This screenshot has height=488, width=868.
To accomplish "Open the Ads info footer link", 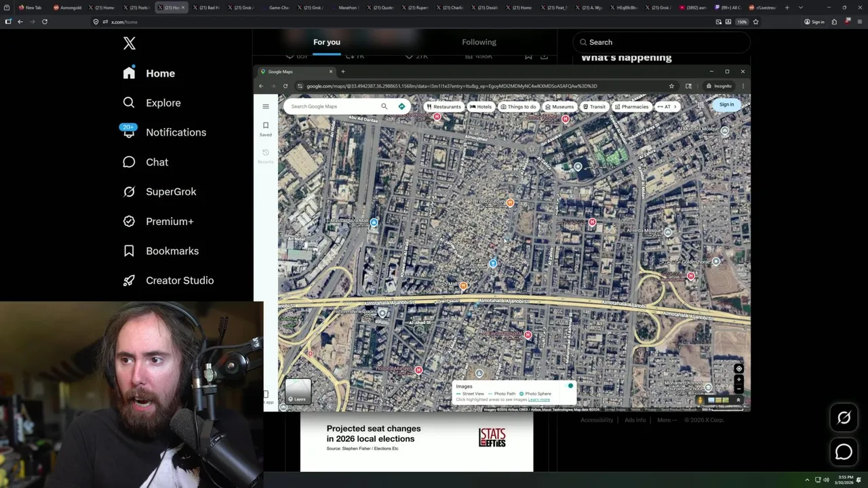I will [635, 420].
